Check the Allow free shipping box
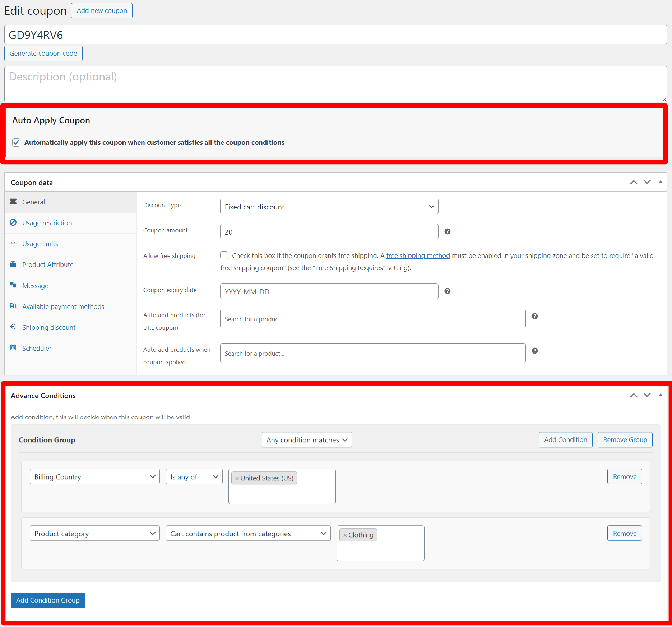 (224, 255)
